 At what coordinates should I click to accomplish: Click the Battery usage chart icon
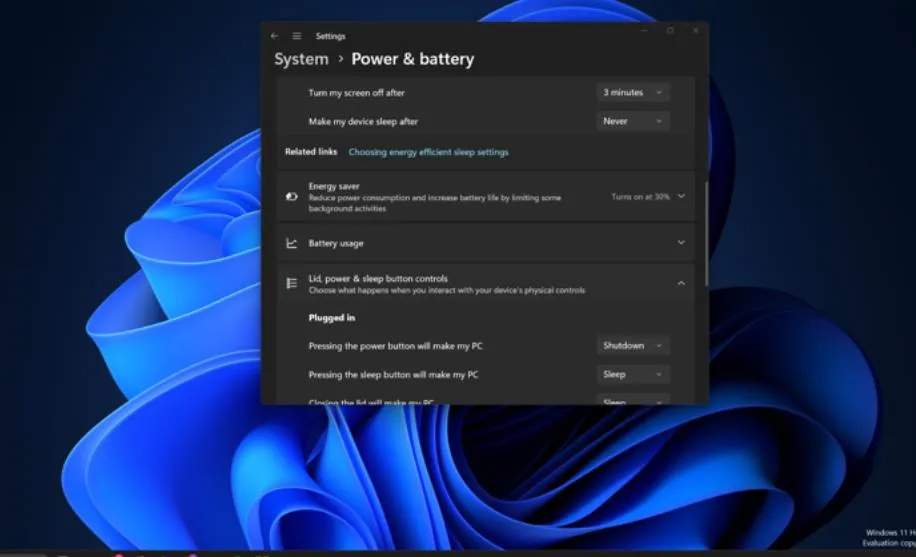[x=291, y=243]
